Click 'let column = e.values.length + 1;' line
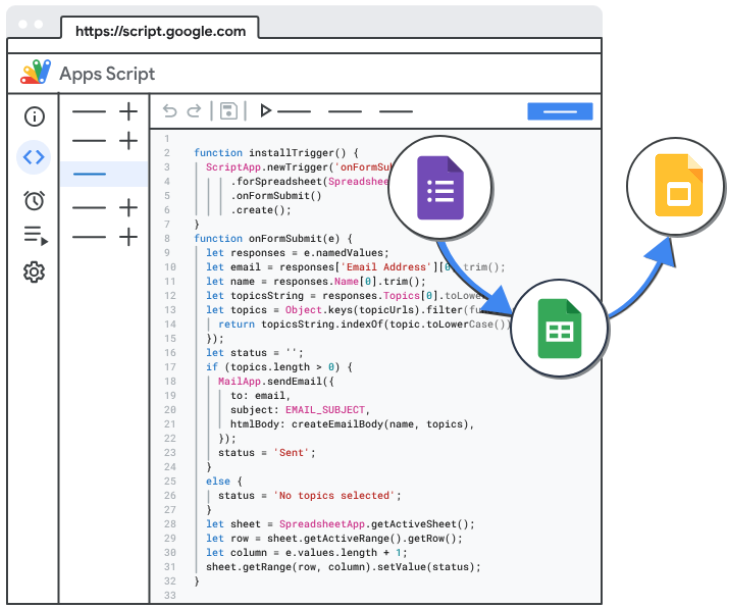Image resolution: width=737 pixels, height=615 pixels. point(306,552)
